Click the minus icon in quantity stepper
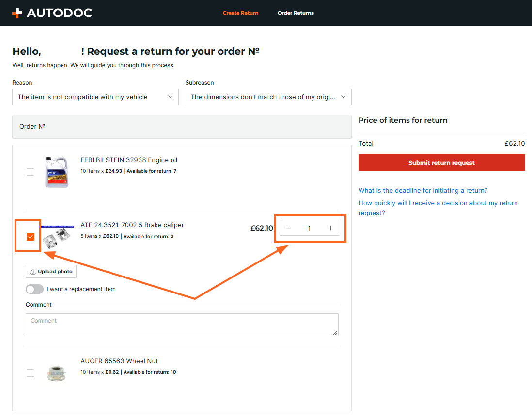Viewport: 532px width, 416px height. click(288, 228)
